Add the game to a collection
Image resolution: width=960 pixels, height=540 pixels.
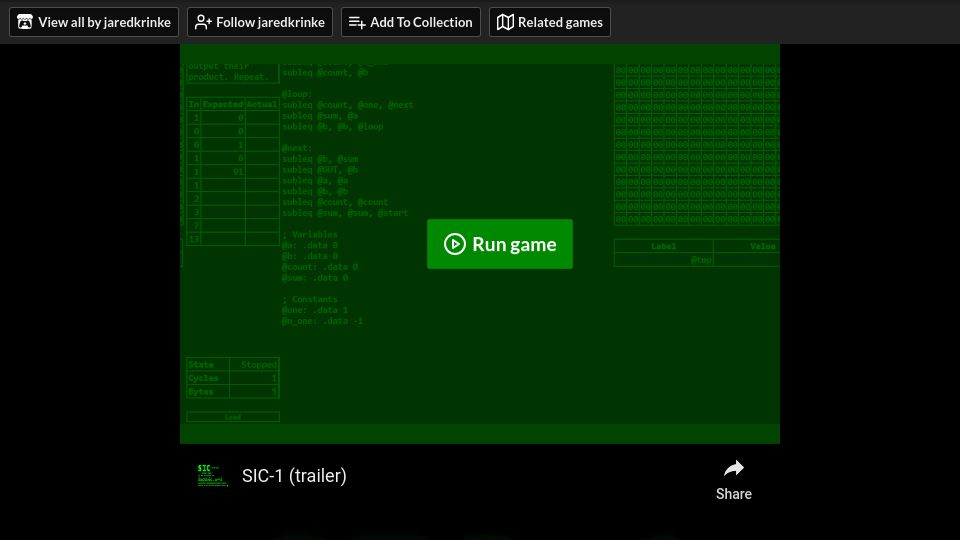click(x=411, y=22)
